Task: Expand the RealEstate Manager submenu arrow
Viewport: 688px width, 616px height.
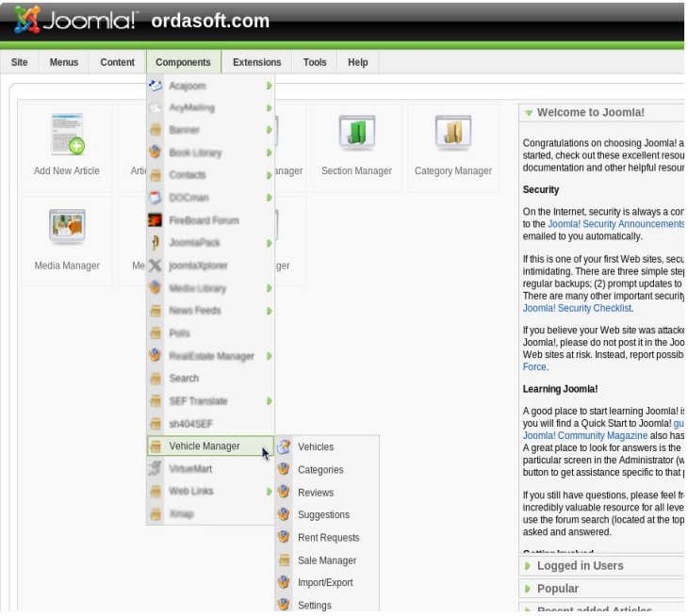Action: [x=269, y=356]
